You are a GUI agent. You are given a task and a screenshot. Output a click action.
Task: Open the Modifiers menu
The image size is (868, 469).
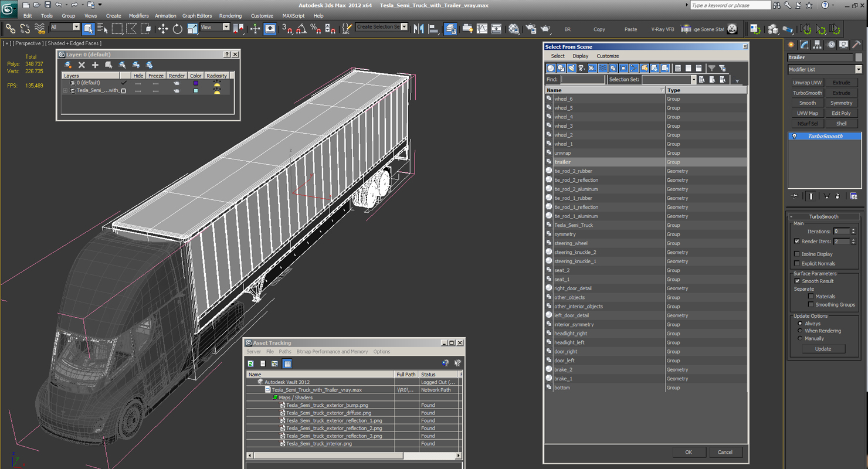138,16
